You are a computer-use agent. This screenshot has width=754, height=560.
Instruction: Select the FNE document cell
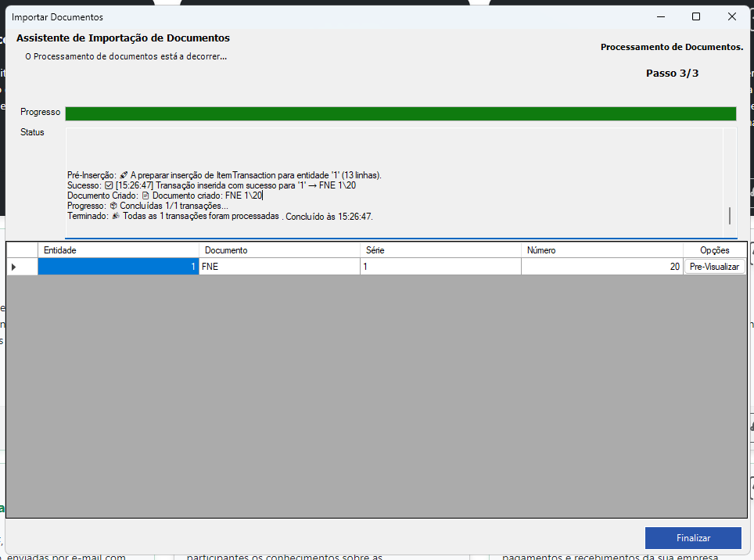click(x=279, y=267)
